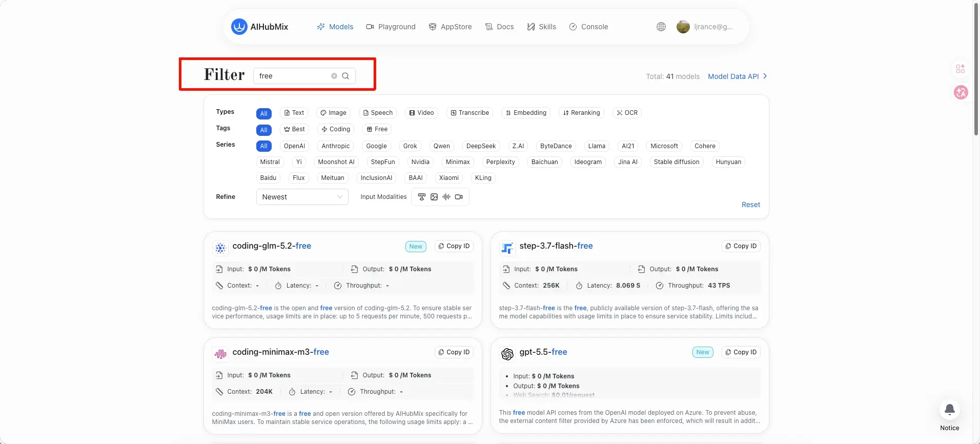Copy ID of coding-minimax-m3-free

click(x=454, y=352)
